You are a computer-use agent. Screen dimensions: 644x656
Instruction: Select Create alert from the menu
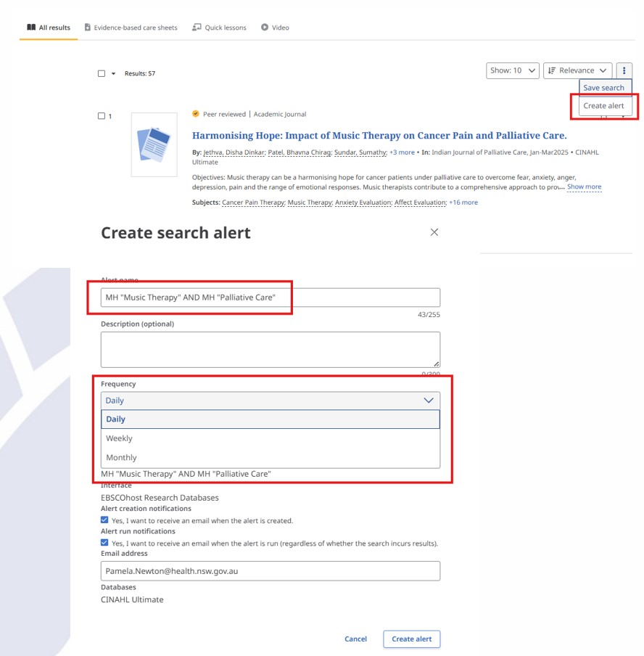[604, 106]
